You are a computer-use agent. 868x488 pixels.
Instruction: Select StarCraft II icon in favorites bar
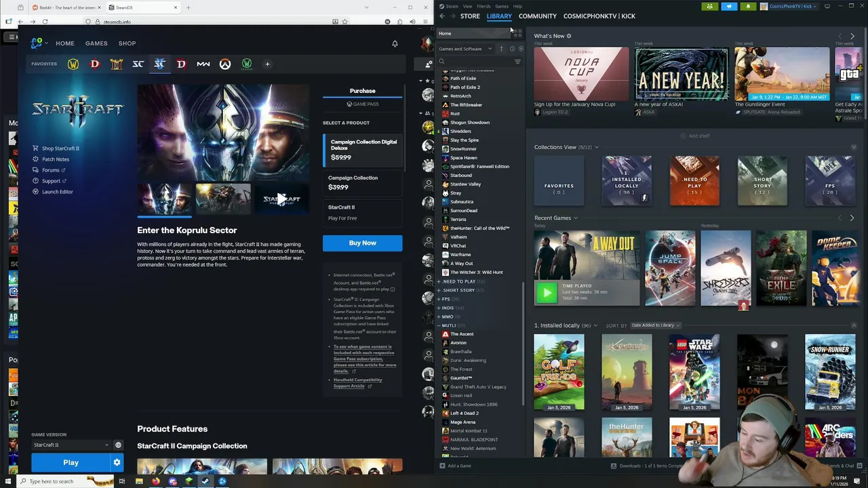click(x=159, y=64)
